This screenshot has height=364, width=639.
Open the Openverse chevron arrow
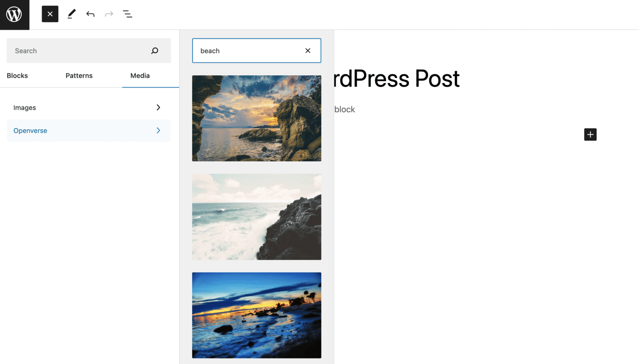tap(158, 130)
